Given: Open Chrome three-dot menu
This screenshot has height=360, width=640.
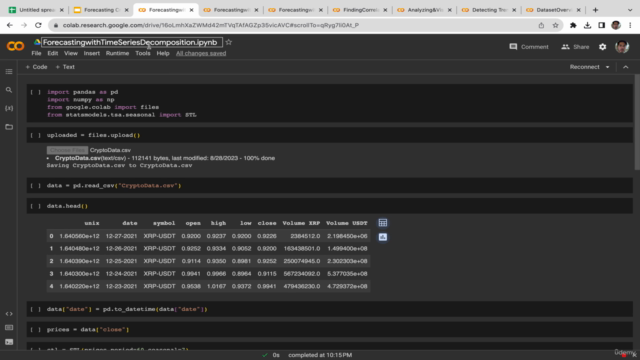Looking at the screenshot, I should click(630, 25).
